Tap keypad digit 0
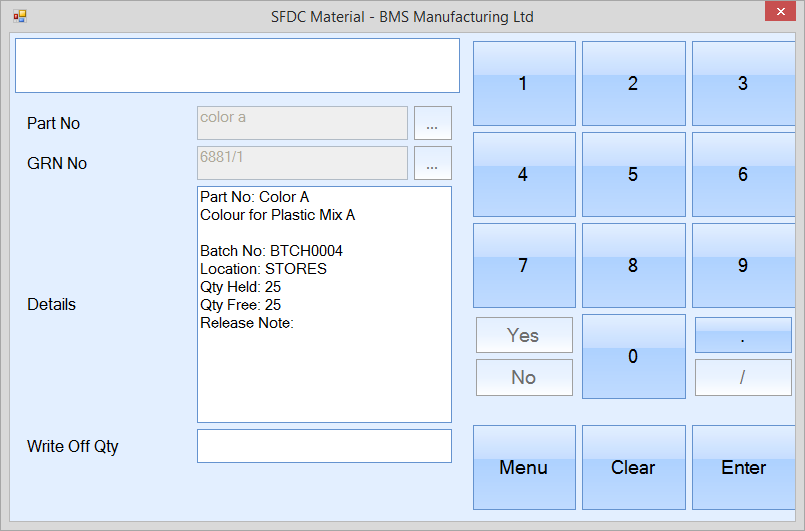Screen dimensions: 805x531 (633, 356)
